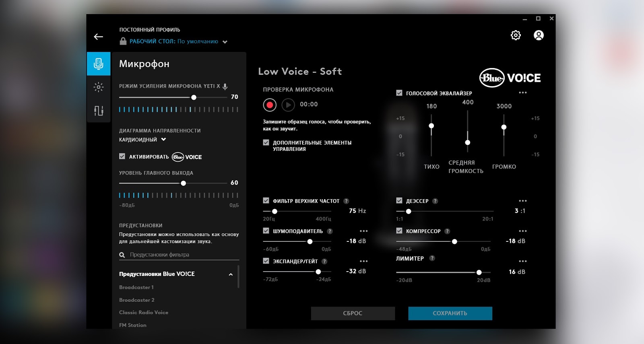Viewport: 644px width, 344px height.
Task: Start recording the mic test sample
Action: pyautogui.click(x=270, y=105)
